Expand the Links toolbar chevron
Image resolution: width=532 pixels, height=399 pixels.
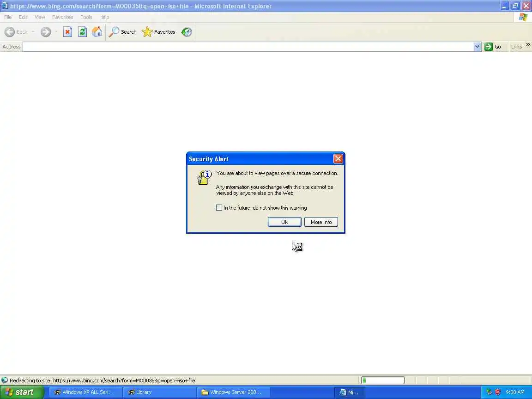pos(528,45)
